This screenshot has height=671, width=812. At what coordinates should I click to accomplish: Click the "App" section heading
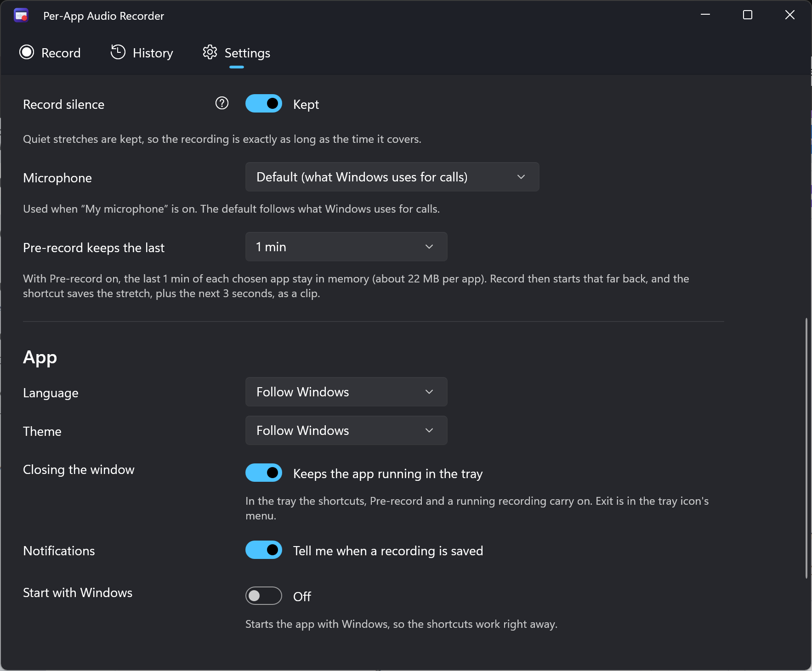click(x=40, y=357)
